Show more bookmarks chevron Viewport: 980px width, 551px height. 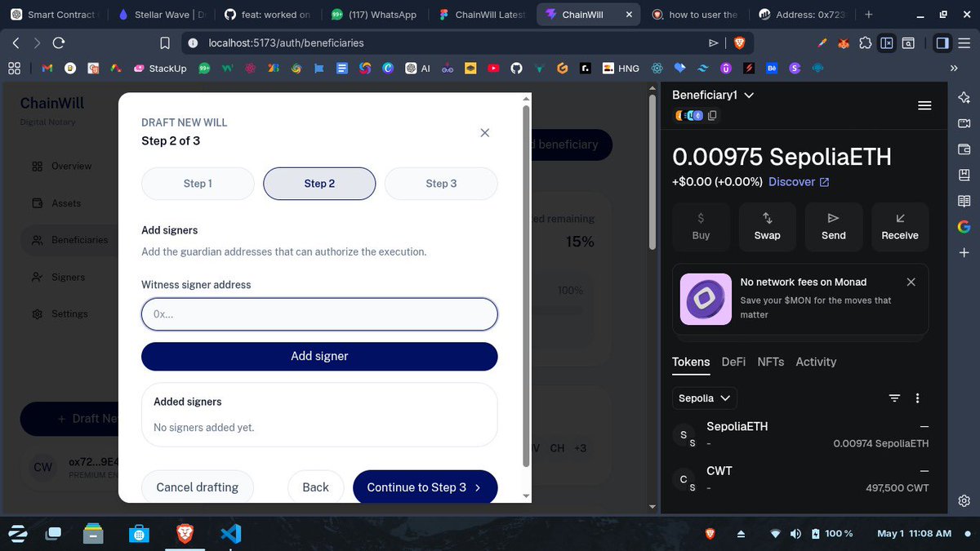(x=953, y=69)
